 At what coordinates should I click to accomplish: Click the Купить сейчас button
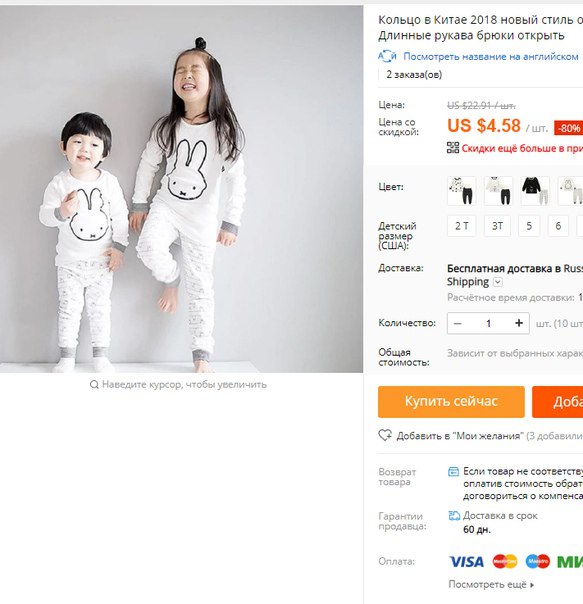(x=451, y=402)
